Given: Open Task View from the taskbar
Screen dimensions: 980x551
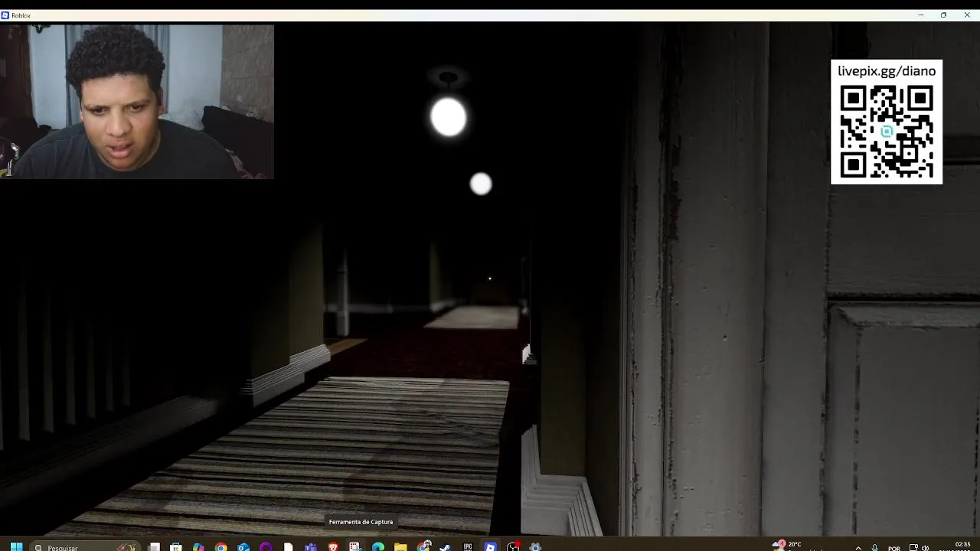Looking at the screenshot, I should click(x=154, y=546).
